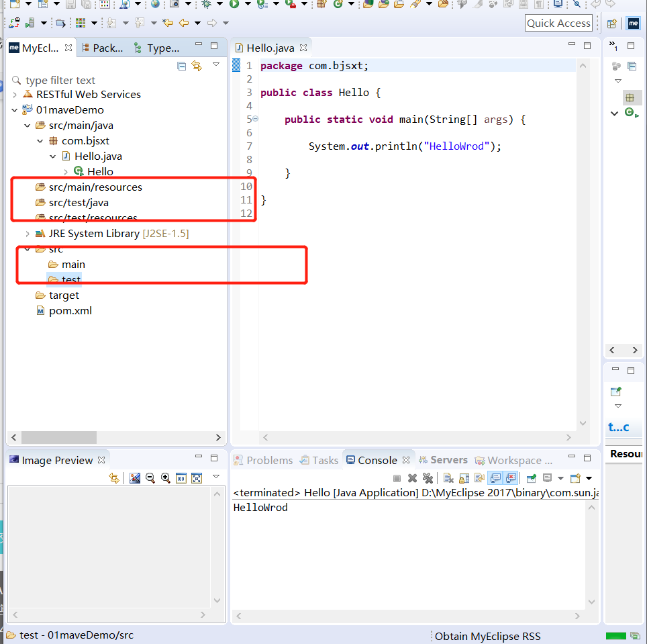Click the camera capture icon in toolbar
The width and height of the screenshot is (647, 644).
tap(175, 4)
